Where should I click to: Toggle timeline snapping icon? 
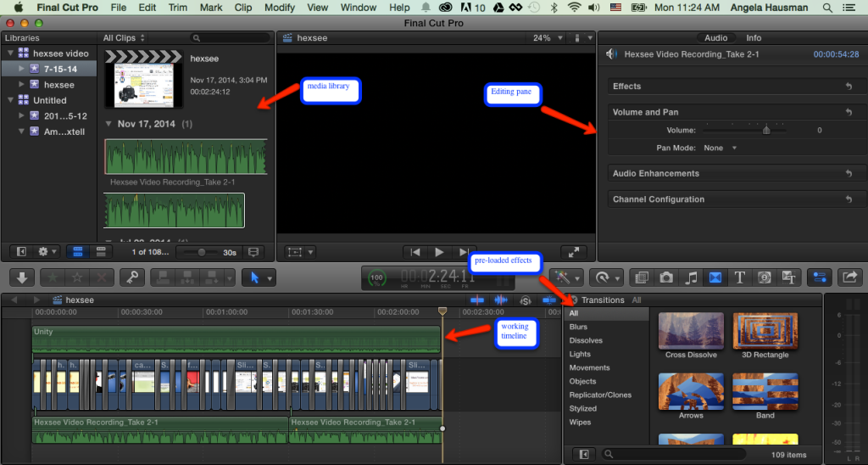549,300
